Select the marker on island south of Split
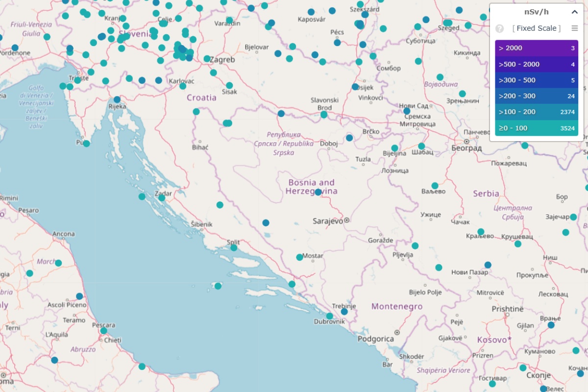The image size is (588, 392). [218, 286]
